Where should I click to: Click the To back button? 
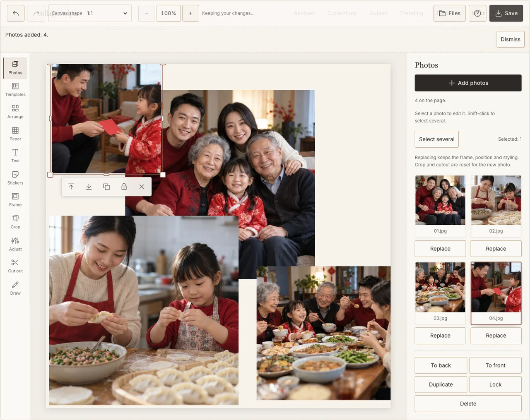(x=441, y=365)
